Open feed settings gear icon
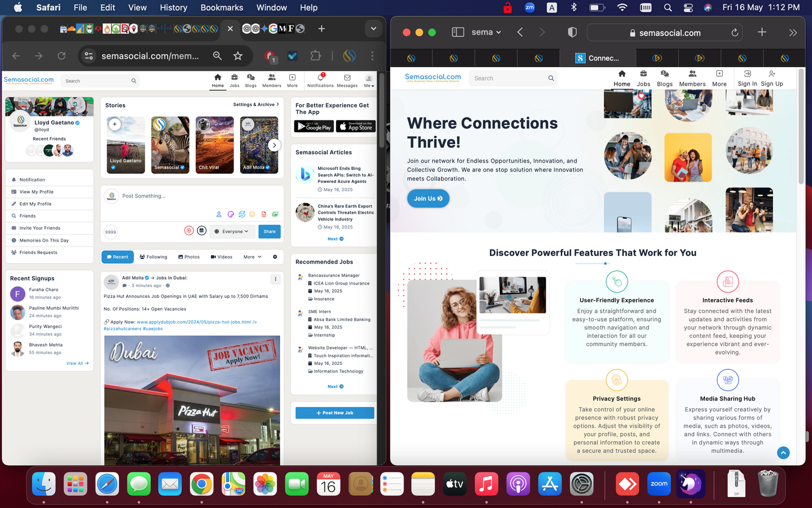 275,257
